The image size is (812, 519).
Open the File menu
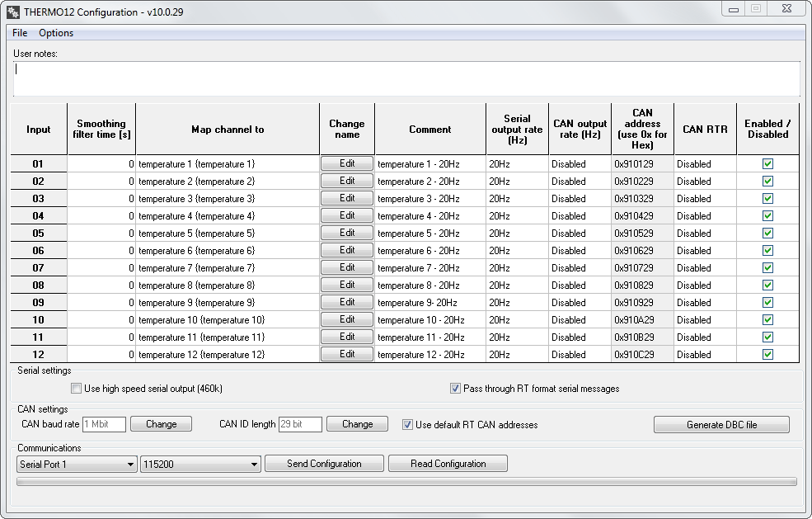[20, 33]
